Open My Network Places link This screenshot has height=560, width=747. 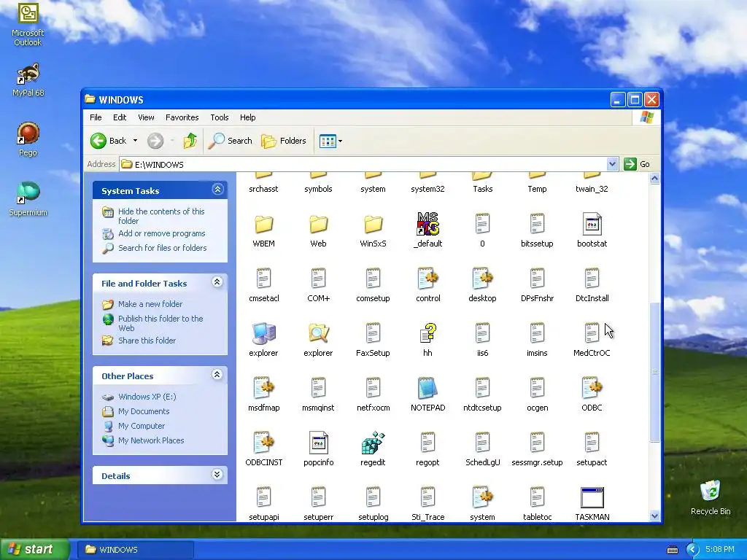(x=151, y=440)
